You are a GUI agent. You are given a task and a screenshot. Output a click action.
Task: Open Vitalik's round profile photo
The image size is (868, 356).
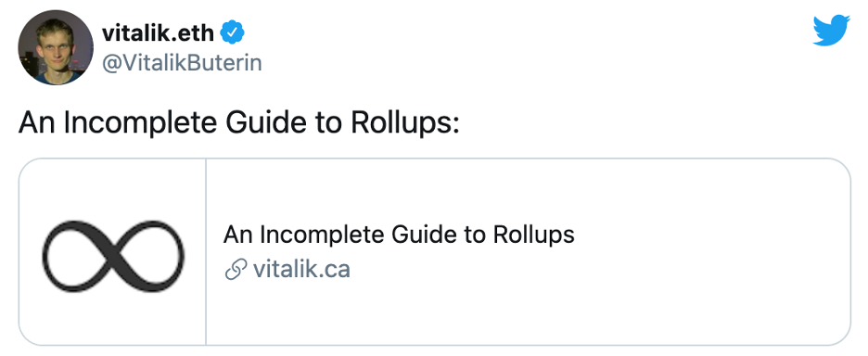[x=56, y=47]
